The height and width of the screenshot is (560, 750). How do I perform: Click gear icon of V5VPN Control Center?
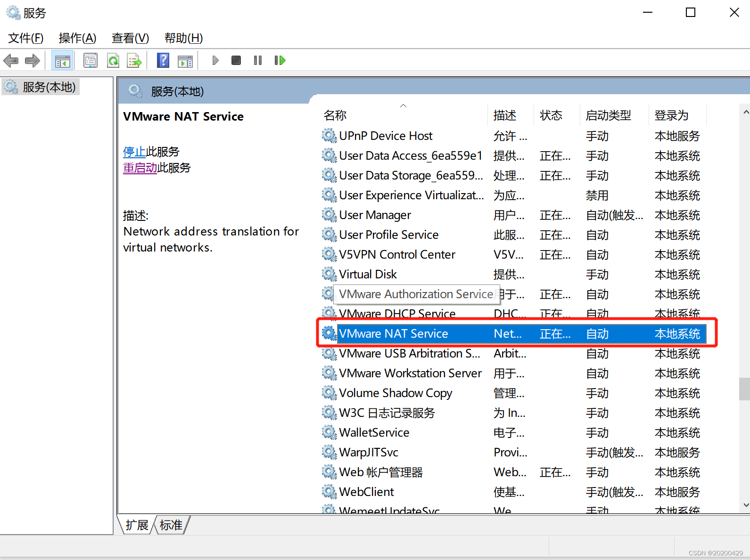329,254
